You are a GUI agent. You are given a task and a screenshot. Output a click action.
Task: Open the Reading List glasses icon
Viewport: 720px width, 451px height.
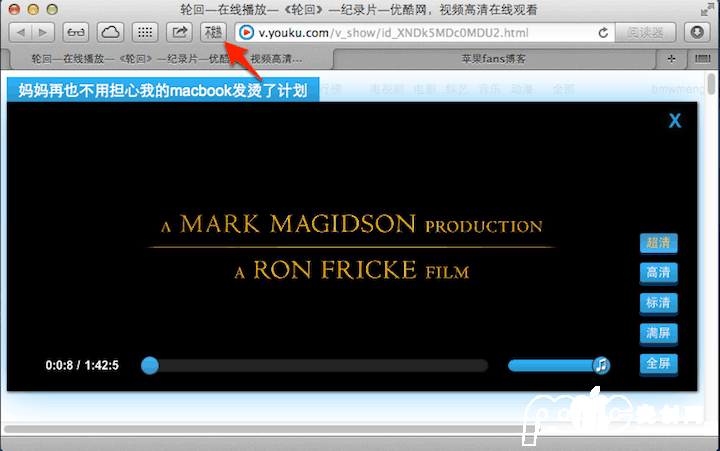click(x=75, y=32)
